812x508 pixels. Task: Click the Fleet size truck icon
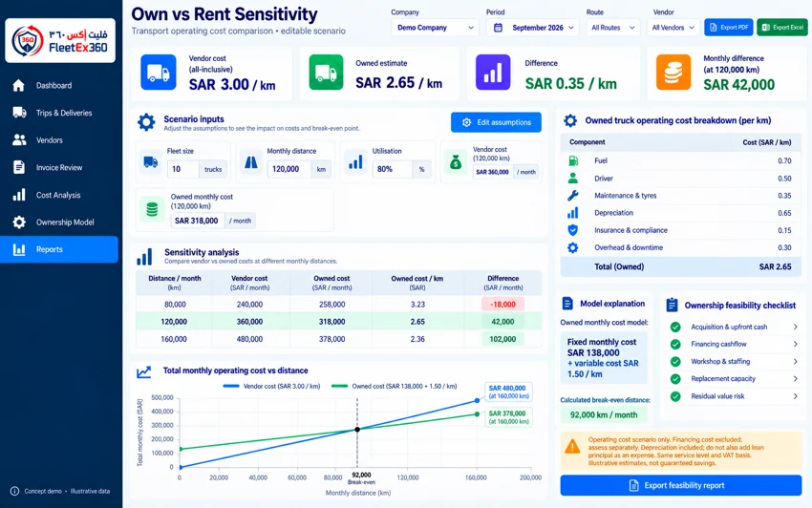pyautogui.click(x=151, y=162)
